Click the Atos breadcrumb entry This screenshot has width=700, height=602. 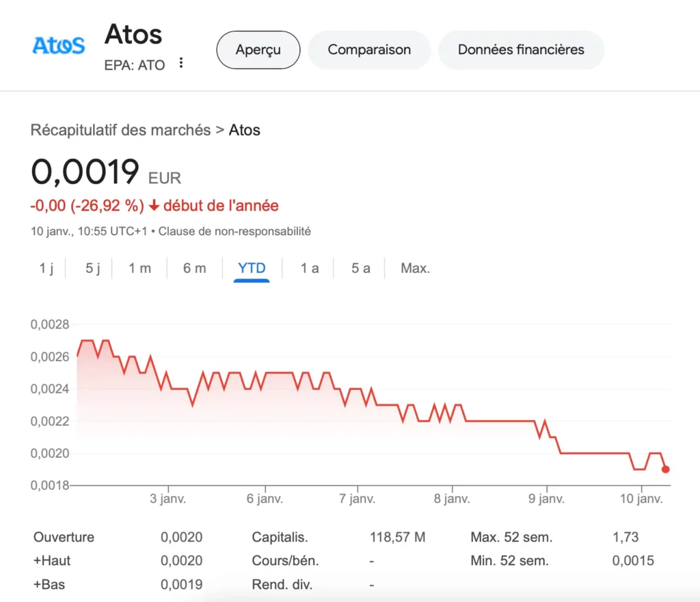(245, 130)
